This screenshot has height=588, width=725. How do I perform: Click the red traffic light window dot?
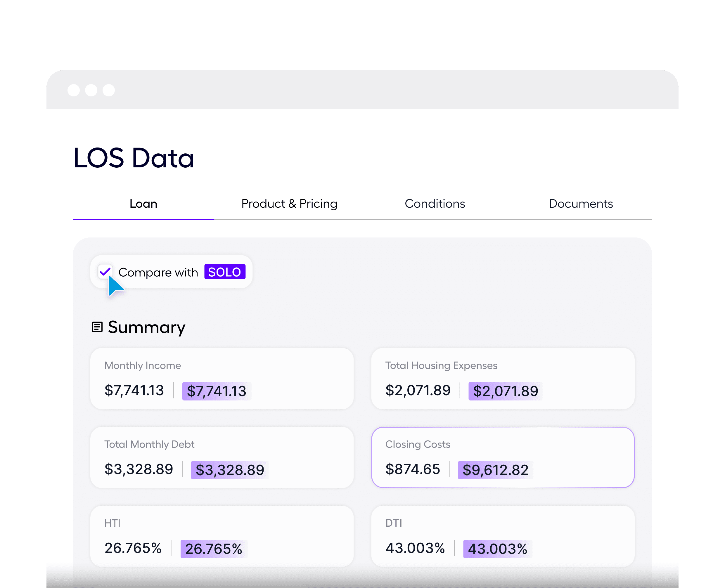(x=74, y=90)
